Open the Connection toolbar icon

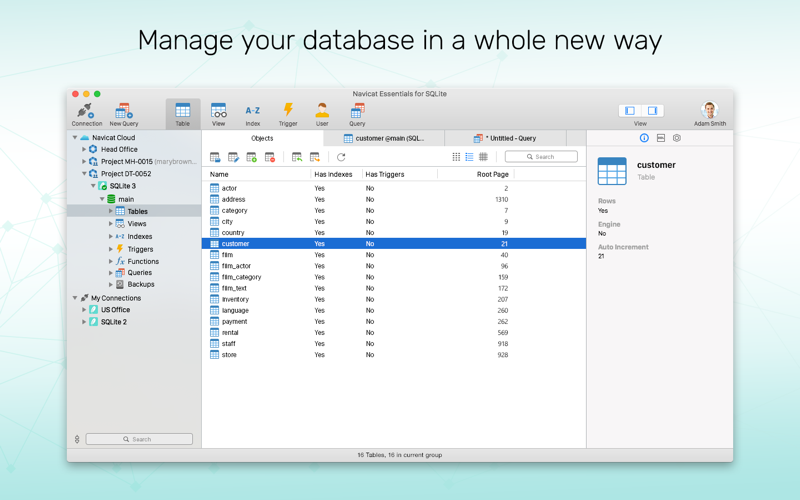coord(87,111)
